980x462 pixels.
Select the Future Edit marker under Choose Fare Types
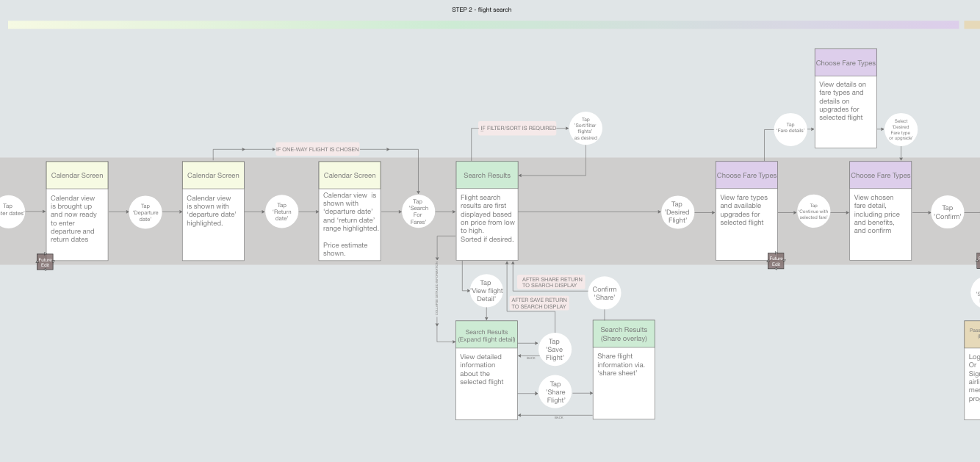776,261
